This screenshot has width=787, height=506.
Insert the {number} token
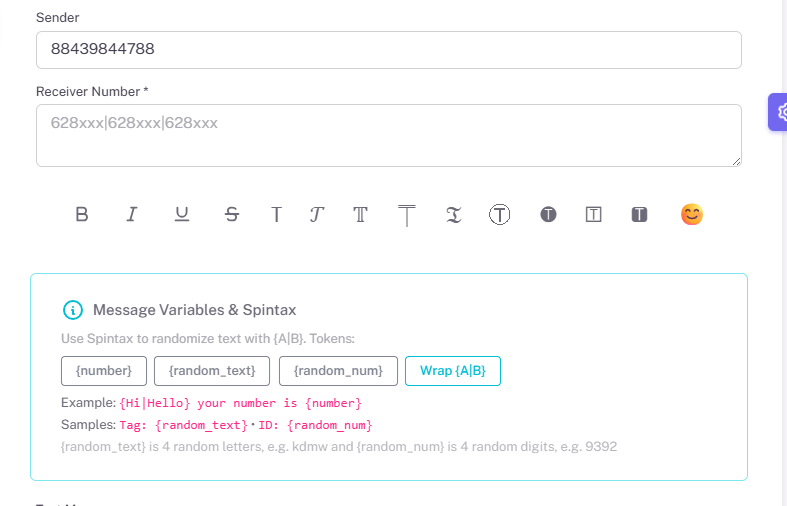pos(104,371)
